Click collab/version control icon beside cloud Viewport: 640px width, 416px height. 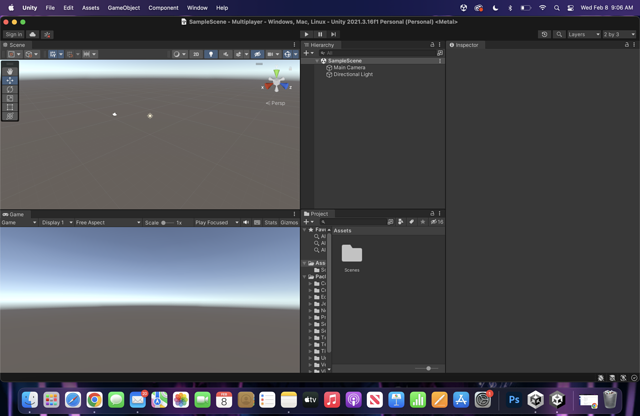click(x=47, y=34)
